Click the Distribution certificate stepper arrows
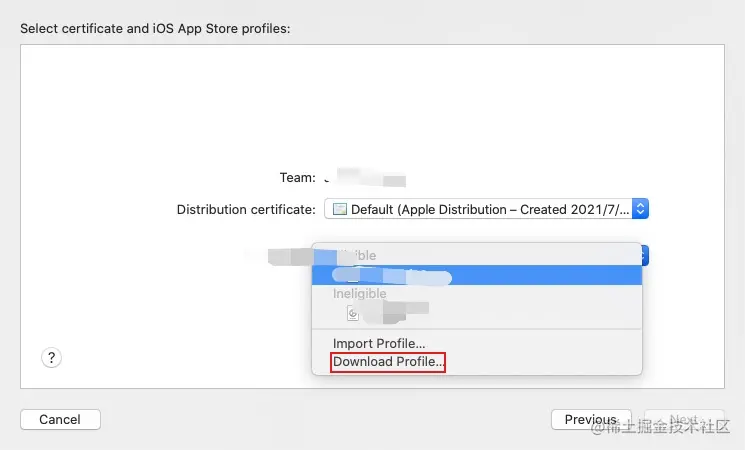Screen dimensions: 745x450 coord(640,209)
